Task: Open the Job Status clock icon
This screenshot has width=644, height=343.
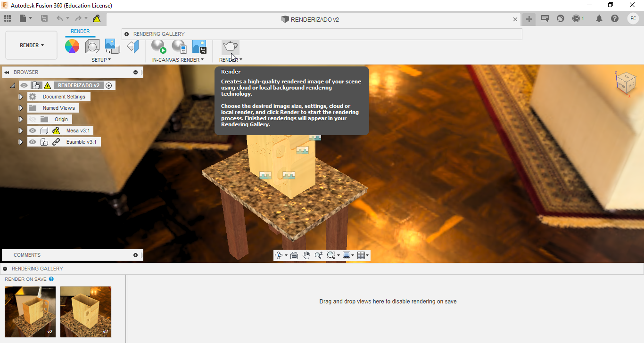Action: [x=577, y=18]
